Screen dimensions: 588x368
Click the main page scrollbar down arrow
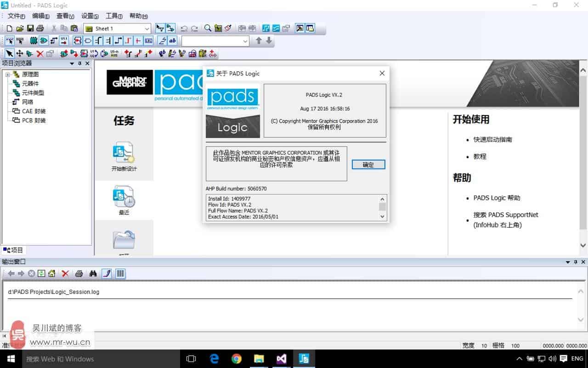coord(583,246)
